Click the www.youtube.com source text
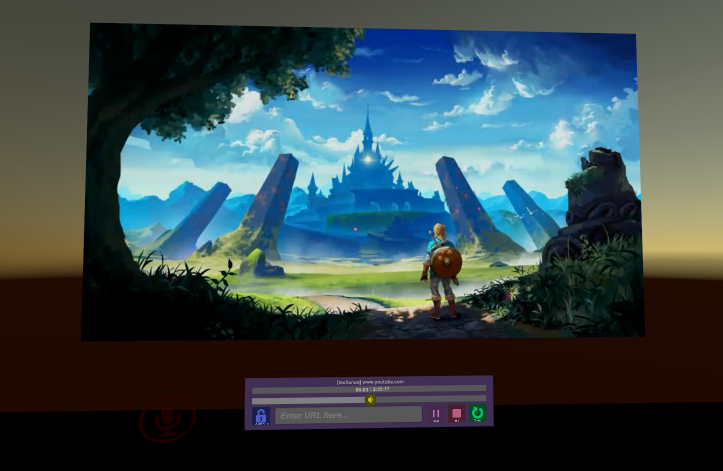This screenshot has width=723, height=471. tap(383, 382)
